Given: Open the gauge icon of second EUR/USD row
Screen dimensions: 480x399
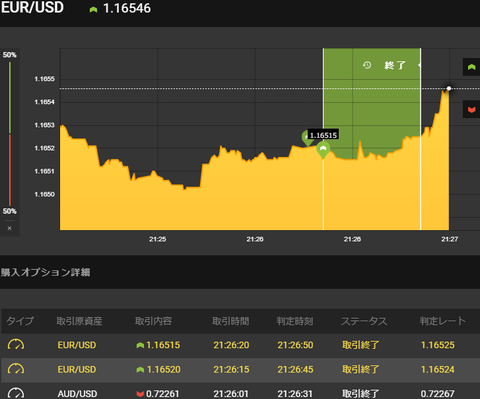Looking at the screenshot, I should (x=16, y=369).
